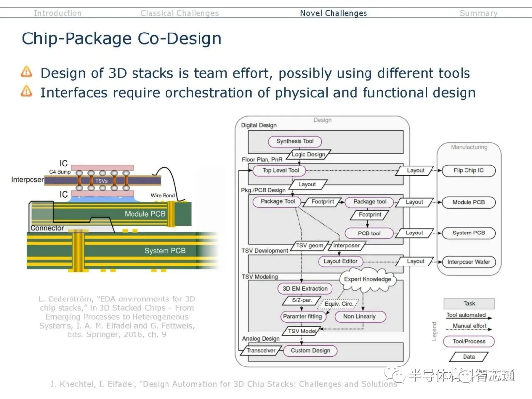Click the 'Interposer' label left of stack

tap(28, 179)
